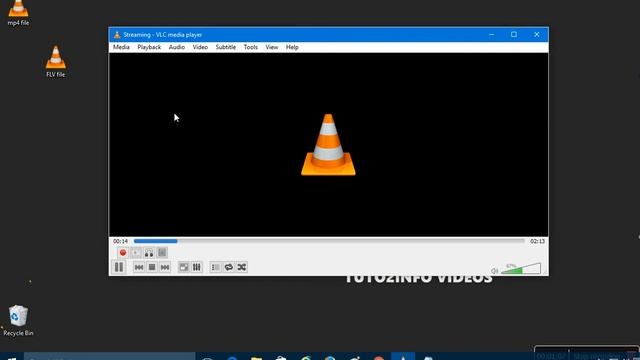Select the mp4 file desktop icon
This screenshot has width=640, height=360.
(x=18, y=13)
